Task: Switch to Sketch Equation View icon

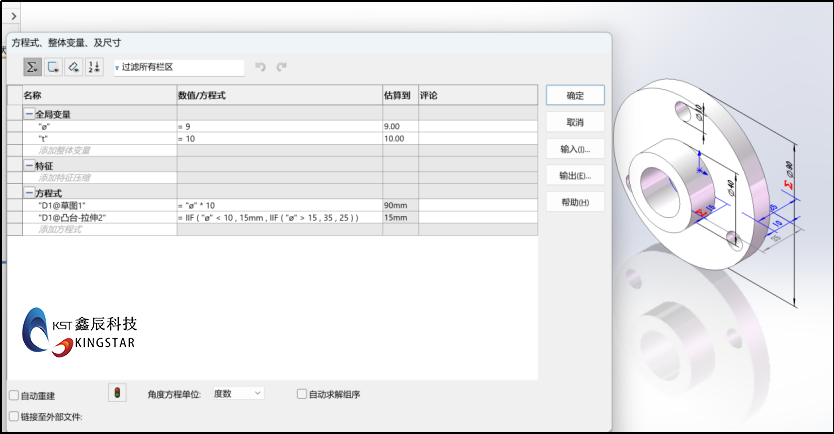Action: pos(53,67)
